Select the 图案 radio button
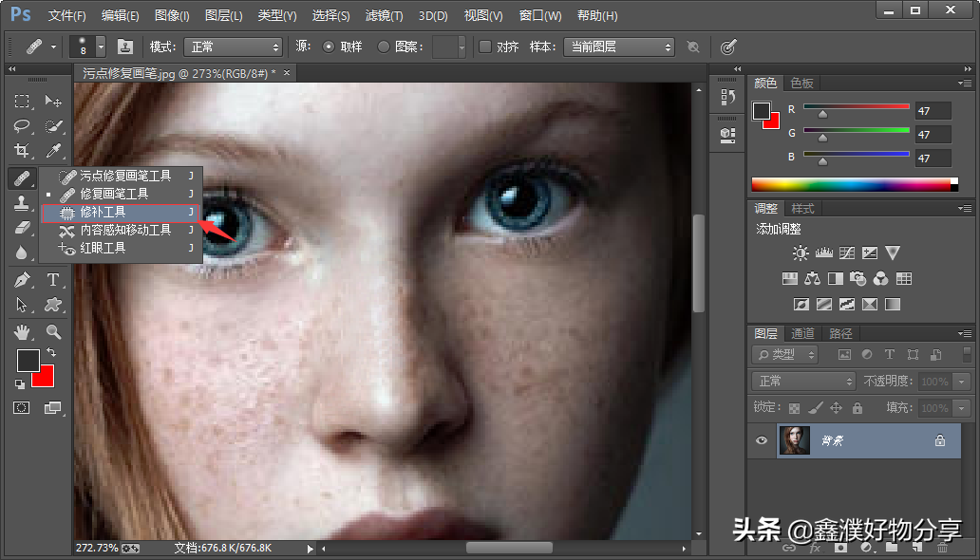 point(384,47)
